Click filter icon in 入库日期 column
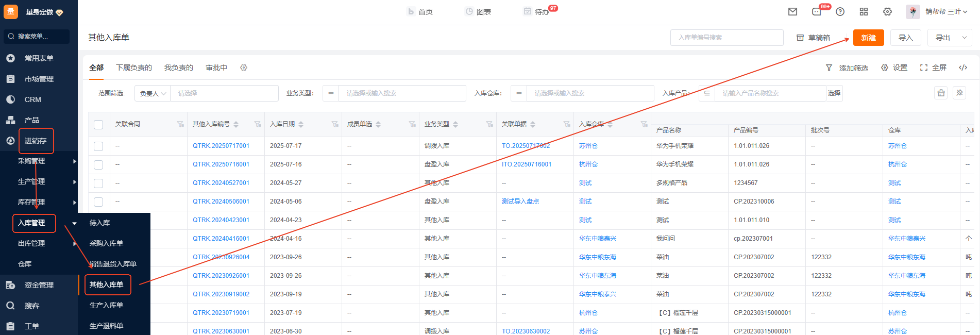The height and width of the screenshot is (335, 980). pos(335,124)
